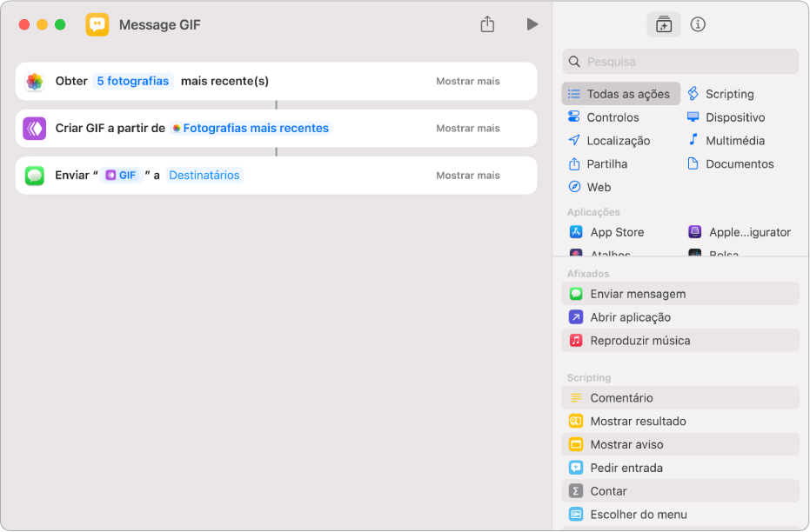
Task: Open the action library panel icon
Action: 664,24
